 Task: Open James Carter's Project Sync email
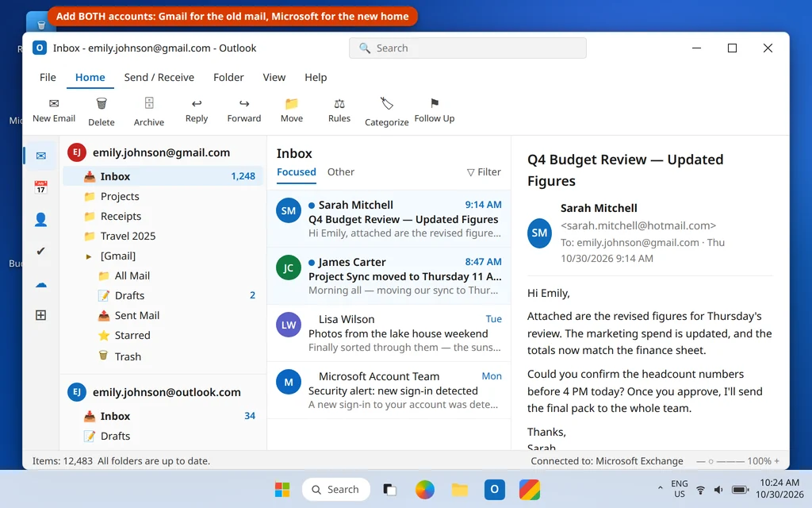[x=389, y=275]
